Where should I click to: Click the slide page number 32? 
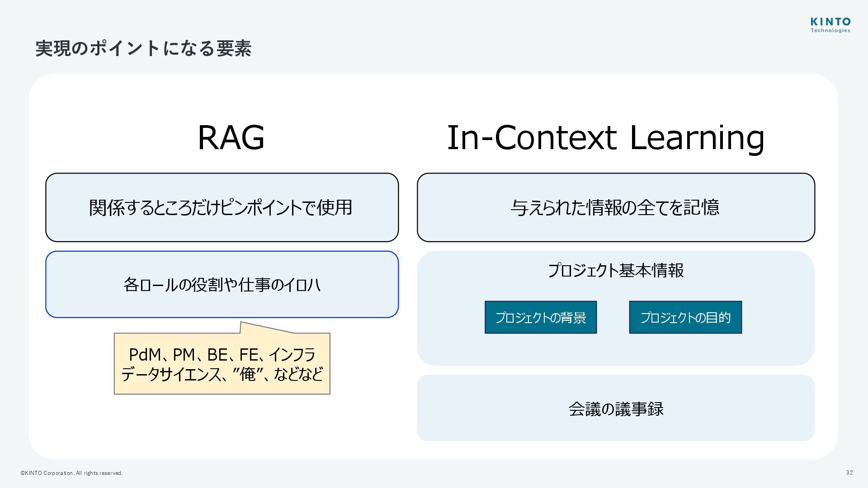(x=849, y=473)
